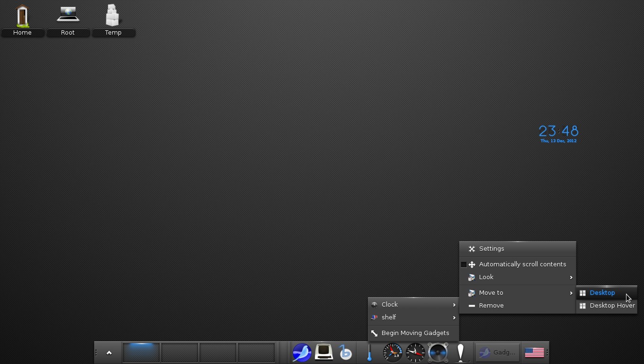Select the American flag keyboard layout indicator
Image resolution: width=644 pixels, height=364 pixels.
535,353
